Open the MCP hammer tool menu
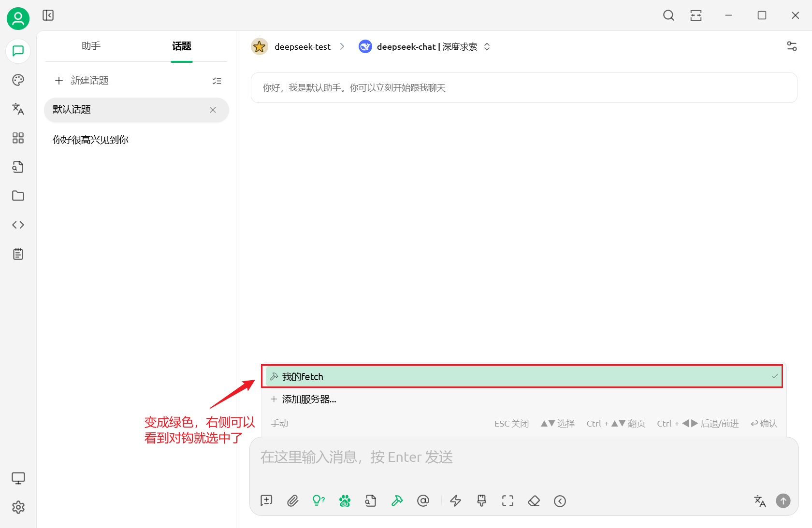812x528 pixels. (397, 501)
